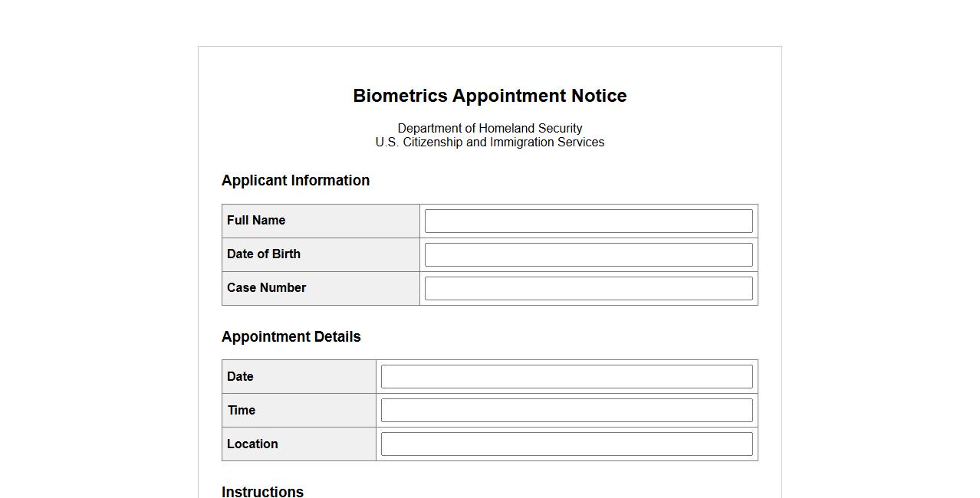Click the Full Name input field

(x=588, y=221)
